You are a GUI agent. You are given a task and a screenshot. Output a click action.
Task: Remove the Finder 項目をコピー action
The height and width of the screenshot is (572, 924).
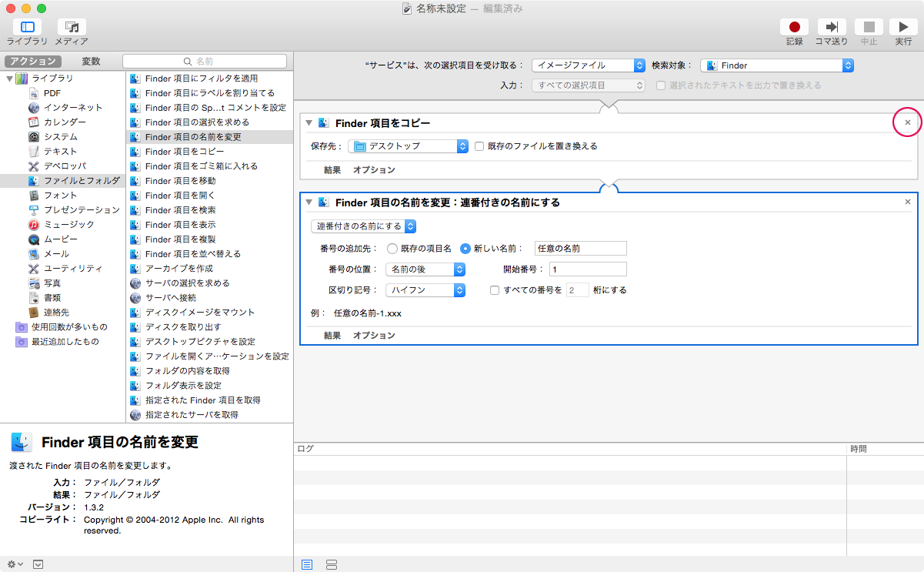[908, 122]
